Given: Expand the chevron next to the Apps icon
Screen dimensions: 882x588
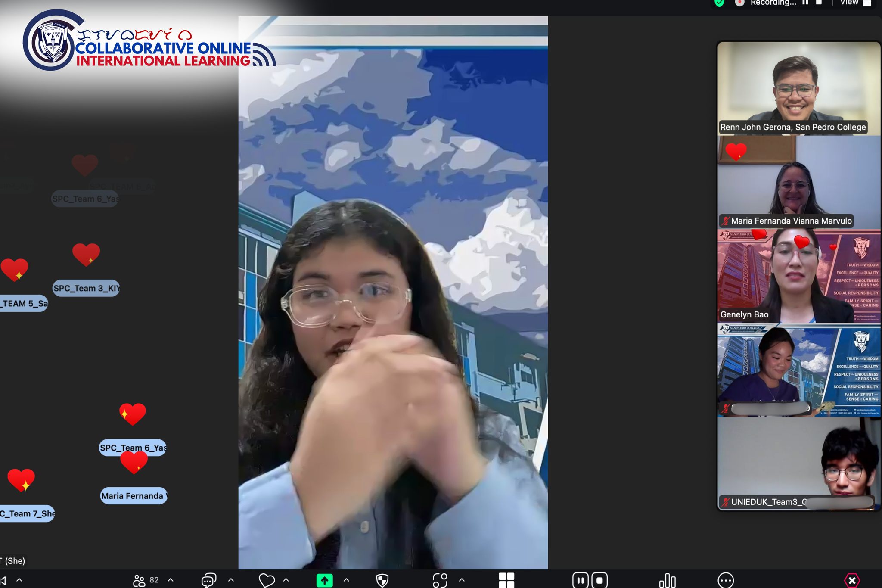Looking at the screenshot, I should pyautogui.click(x=462, y=580).
